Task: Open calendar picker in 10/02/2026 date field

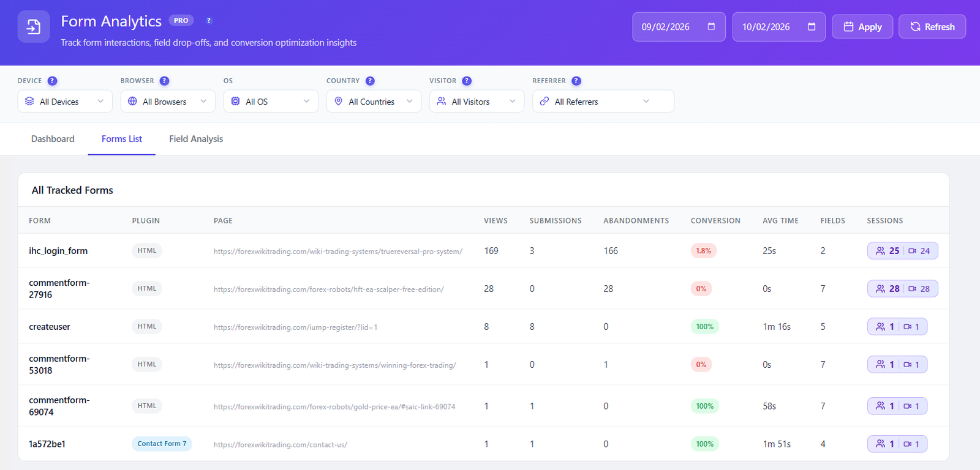Action: 812,27
